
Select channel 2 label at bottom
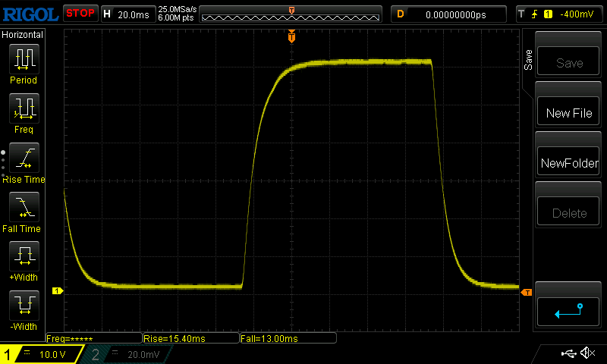point(96,354)
